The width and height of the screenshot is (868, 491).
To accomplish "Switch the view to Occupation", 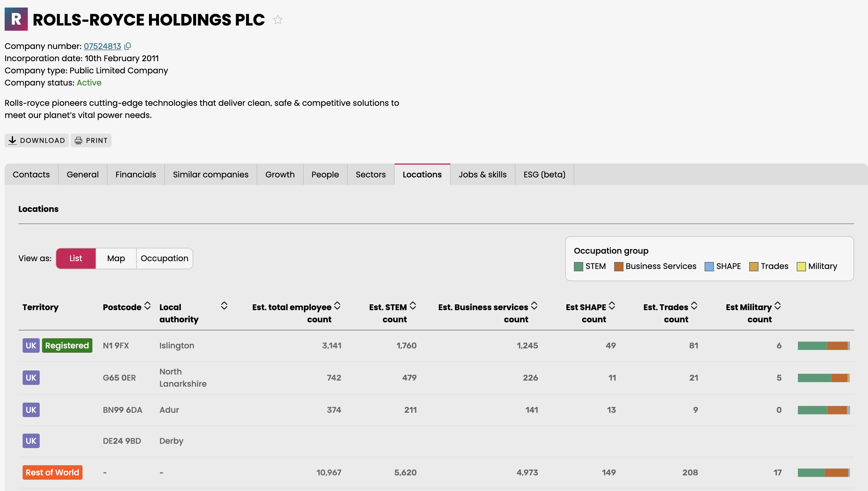I will [x=165, y=258].
